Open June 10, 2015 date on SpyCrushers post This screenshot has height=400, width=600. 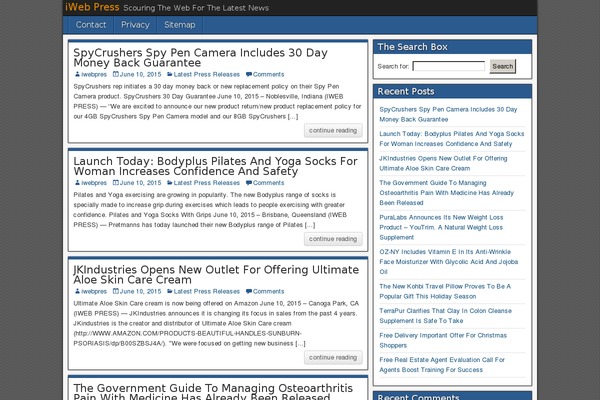pos(140,74)
